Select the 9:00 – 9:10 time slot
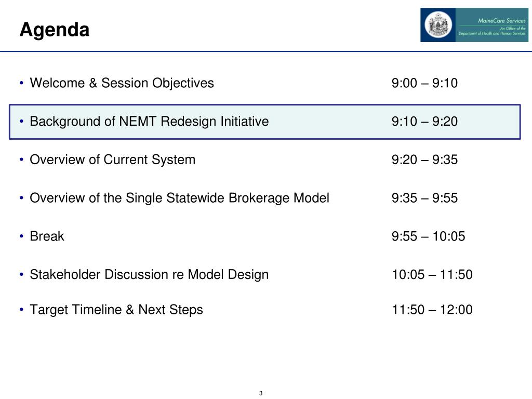Viewport: 532px width, 399px height. click(424, 83)
